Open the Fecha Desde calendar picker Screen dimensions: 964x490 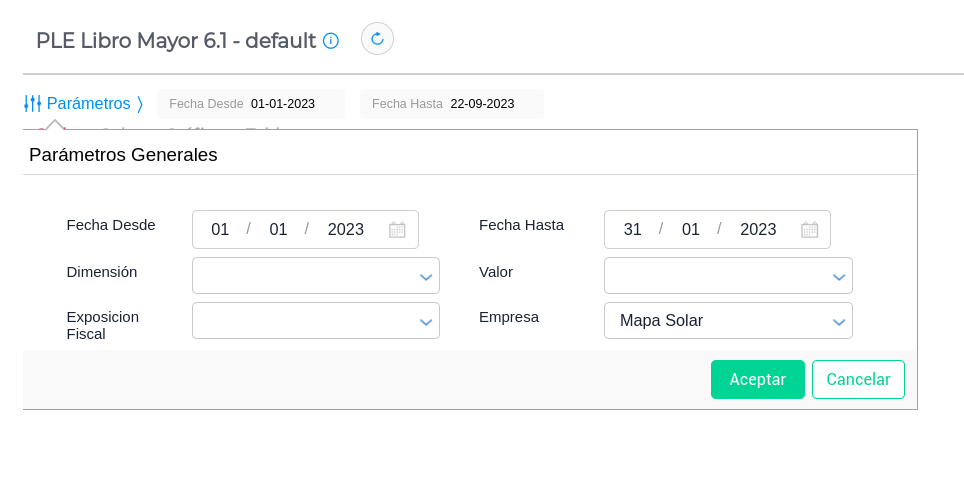(x=397, y=230)
